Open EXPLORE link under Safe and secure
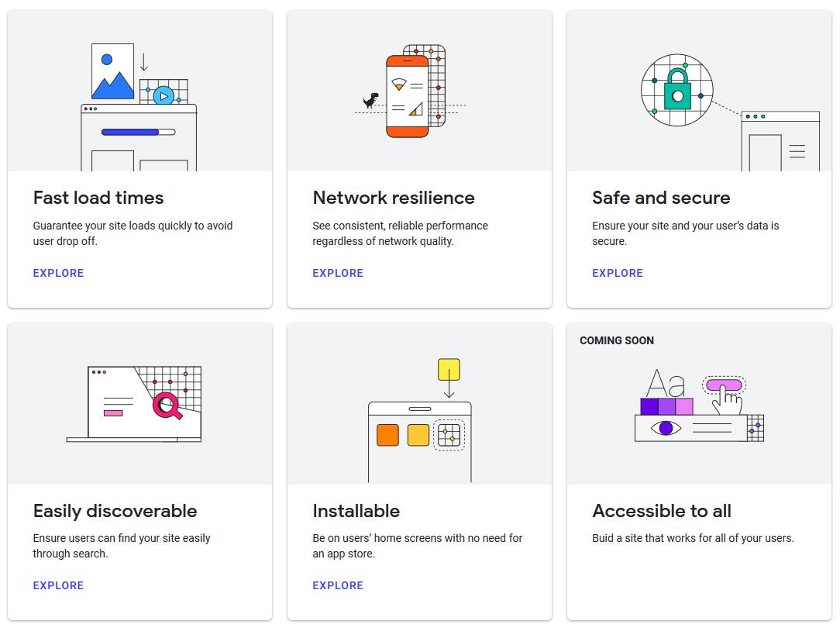Image resolution: width=840 pixels, height=628 pixels. coord(618,273)
